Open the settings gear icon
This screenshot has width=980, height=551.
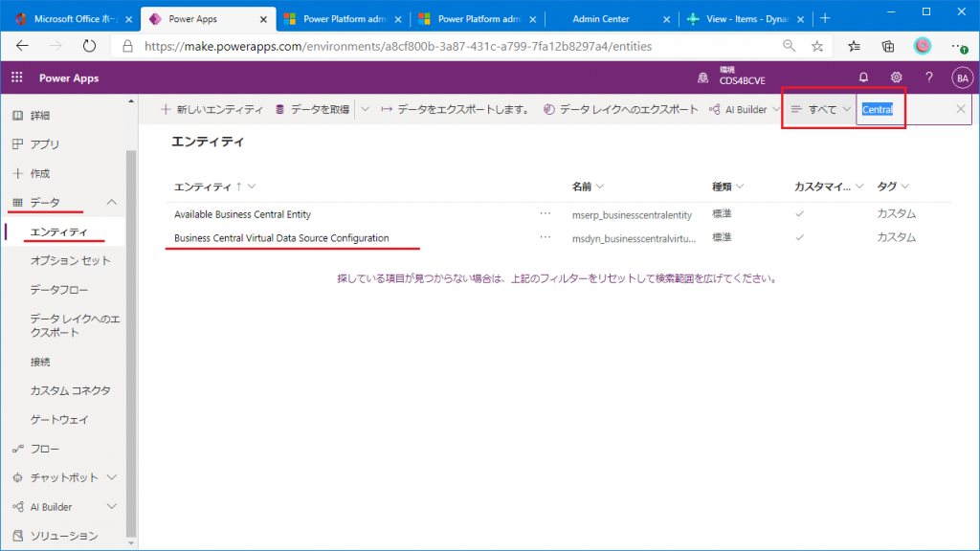[896, 78]
